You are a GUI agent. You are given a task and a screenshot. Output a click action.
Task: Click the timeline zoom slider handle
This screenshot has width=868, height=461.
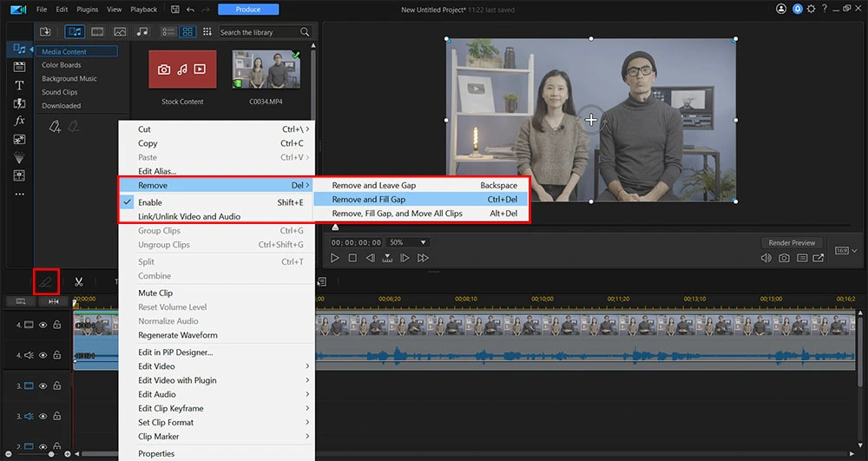(x=52, y=454)
